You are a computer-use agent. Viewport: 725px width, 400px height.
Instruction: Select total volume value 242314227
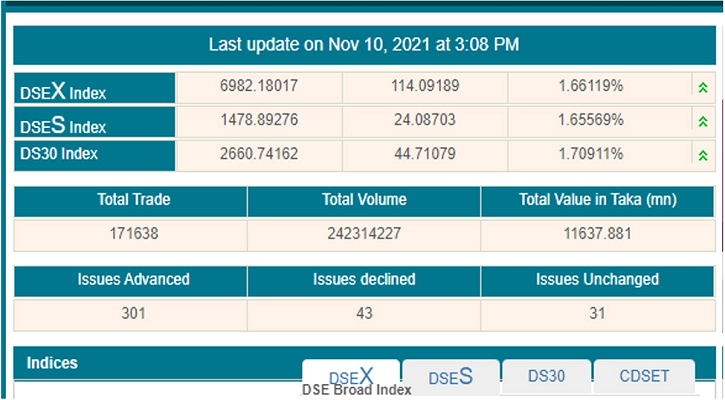click(x=364, y=234)
